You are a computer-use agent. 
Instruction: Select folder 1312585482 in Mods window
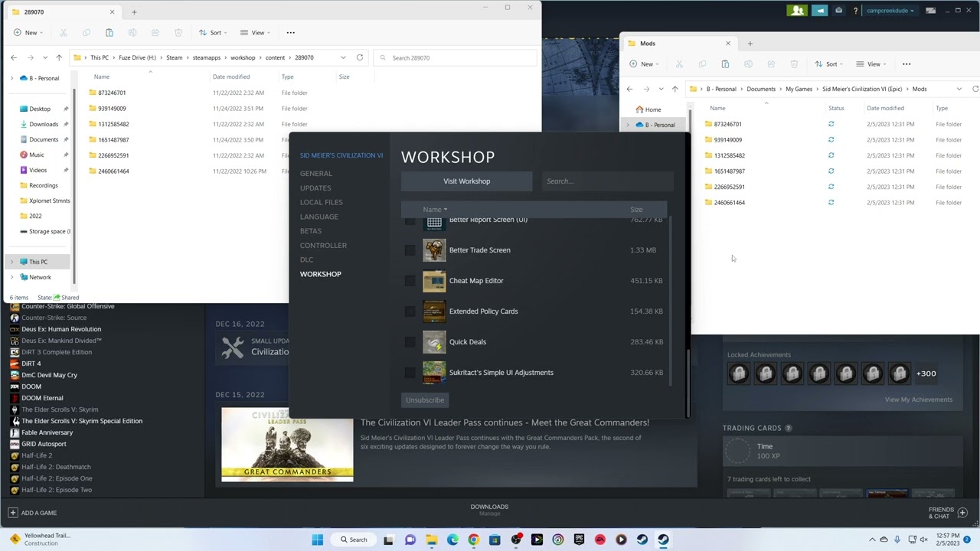click(730, 155)
